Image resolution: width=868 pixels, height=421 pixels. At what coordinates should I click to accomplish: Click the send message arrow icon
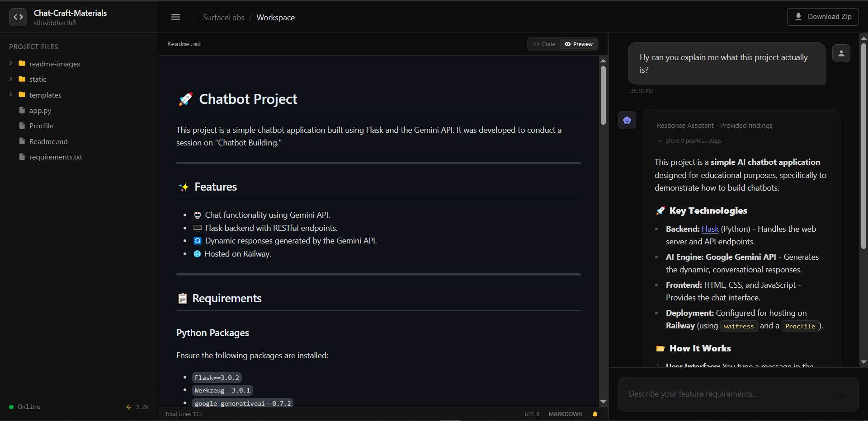point(842,395)
